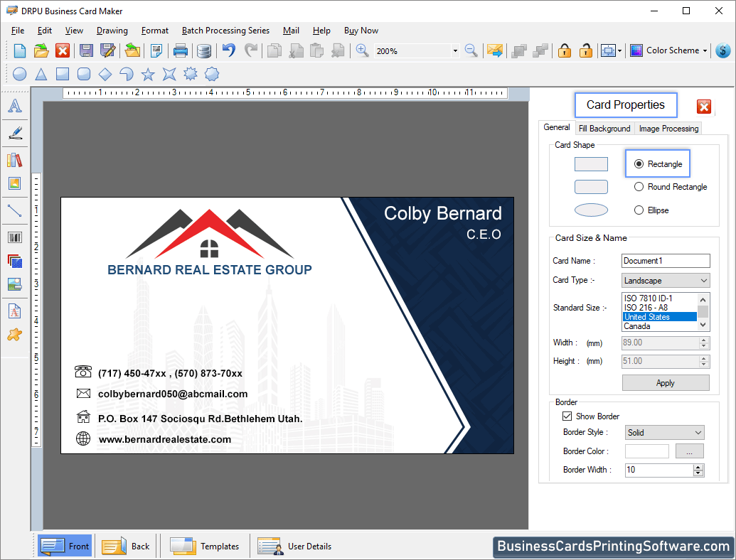Click the Back side button

point(126,546)
